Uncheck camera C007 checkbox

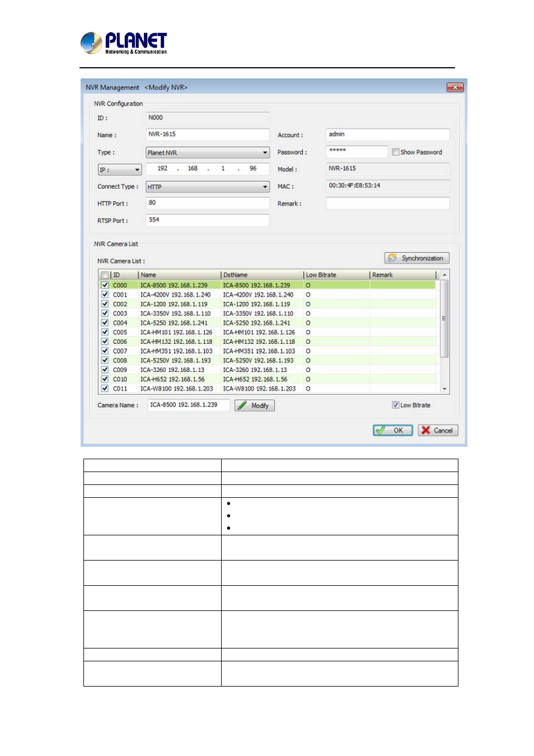coord(105,351)
